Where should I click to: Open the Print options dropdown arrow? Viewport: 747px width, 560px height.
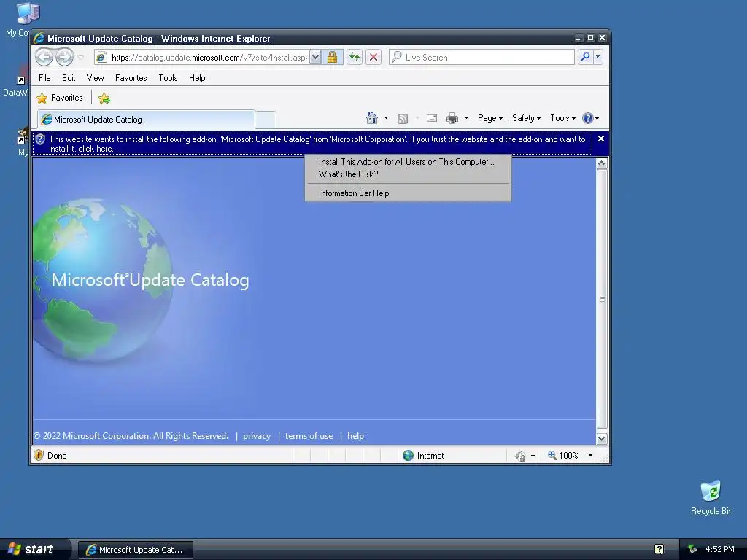(x=466, y=118)
